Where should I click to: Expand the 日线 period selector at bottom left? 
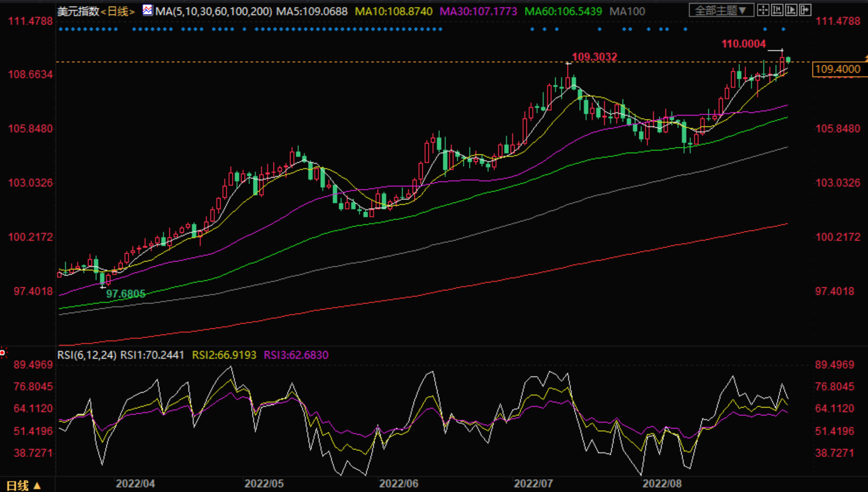[23, 485]
